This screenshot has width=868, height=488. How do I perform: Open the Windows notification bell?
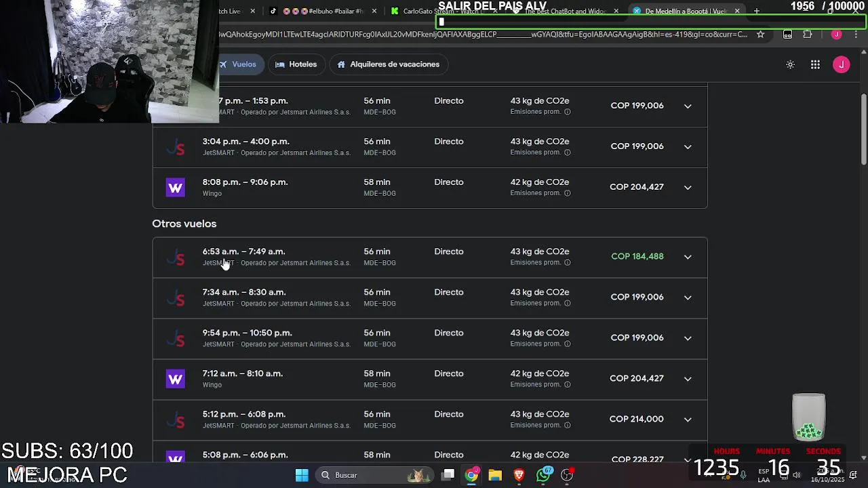tap(853, 475)
